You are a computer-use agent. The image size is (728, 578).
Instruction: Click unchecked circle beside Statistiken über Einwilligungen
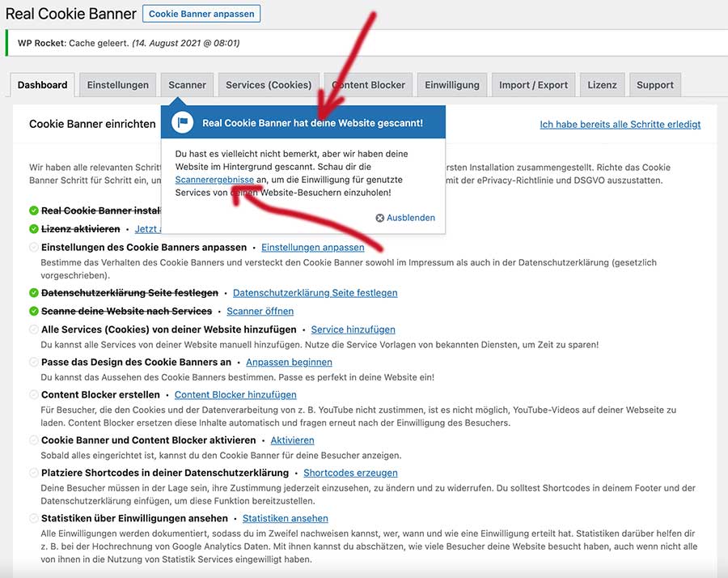click(x=34, y=518)
